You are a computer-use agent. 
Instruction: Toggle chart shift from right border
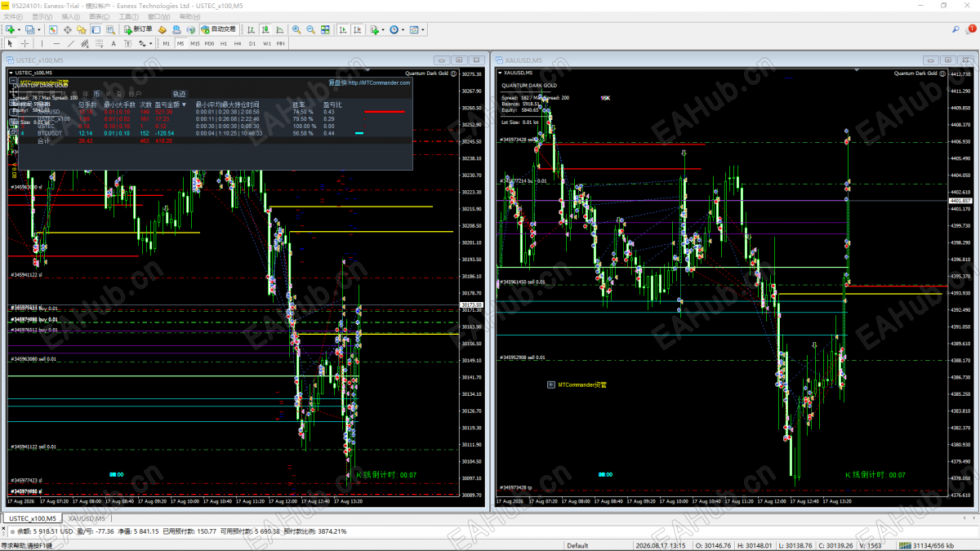coord(358,29)
